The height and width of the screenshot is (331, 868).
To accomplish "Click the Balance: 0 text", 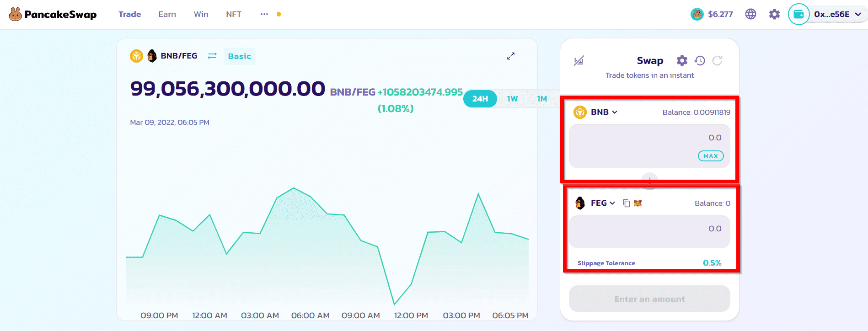I will [x=713, y=203].
